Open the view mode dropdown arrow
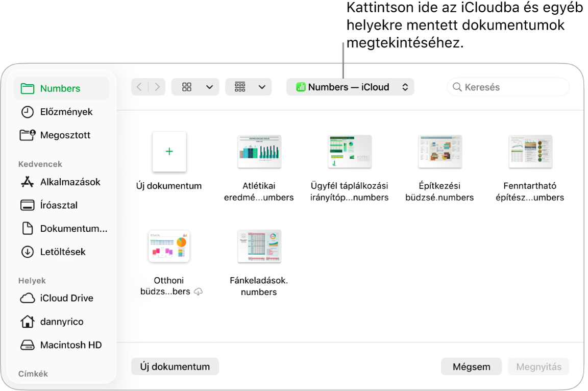The width and height of the screenshot is (588, 391). click(x=209, y=87)
